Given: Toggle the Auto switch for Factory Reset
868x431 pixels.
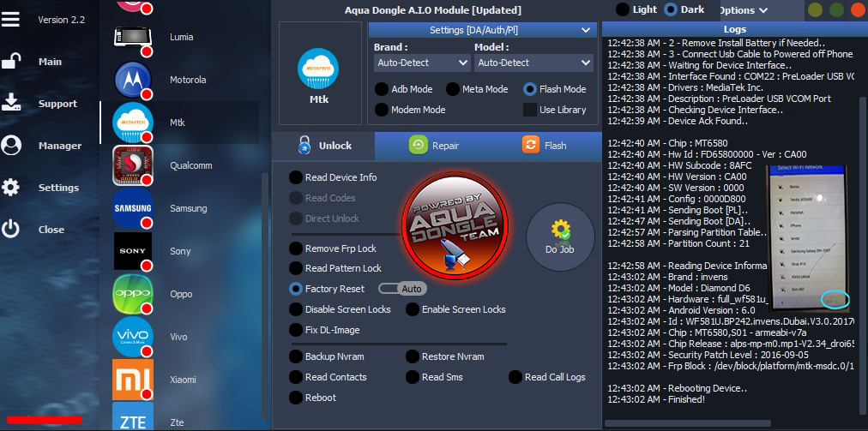Looking at the screenshot, I should click(403, 289).
